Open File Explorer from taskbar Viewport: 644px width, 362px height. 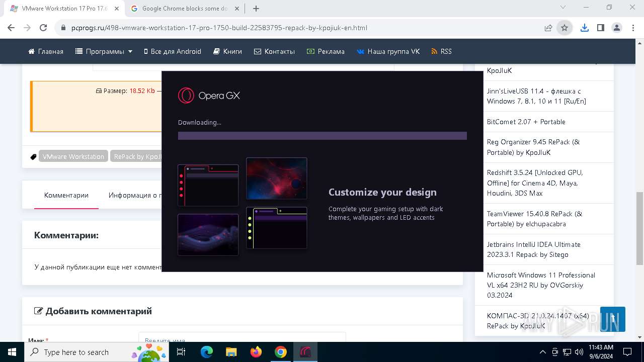pyautogui.click(x=231, y=352)
